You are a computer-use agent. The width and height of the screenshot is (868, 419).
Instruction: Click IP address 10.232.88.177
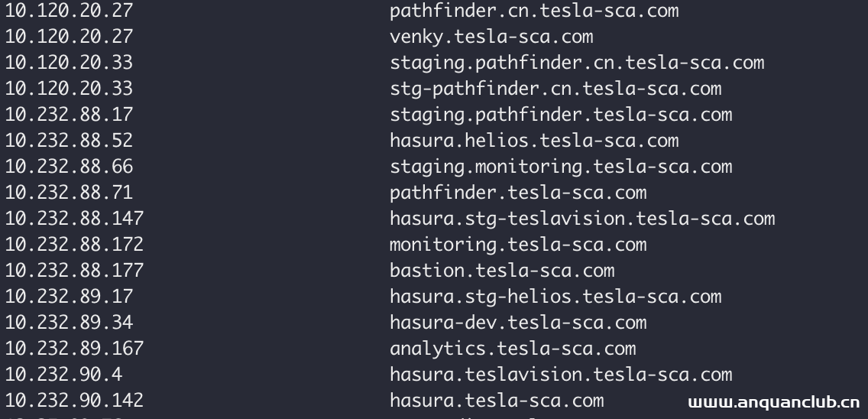pos(74,271)
